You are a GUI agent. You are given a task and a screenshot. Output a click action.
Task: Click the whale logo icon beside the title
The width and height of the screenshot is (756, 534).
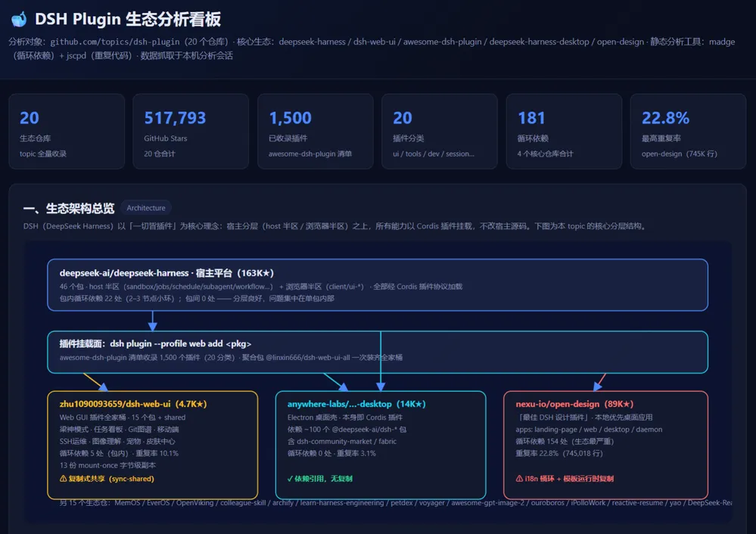pyautogui.click(x=19, y=19)
